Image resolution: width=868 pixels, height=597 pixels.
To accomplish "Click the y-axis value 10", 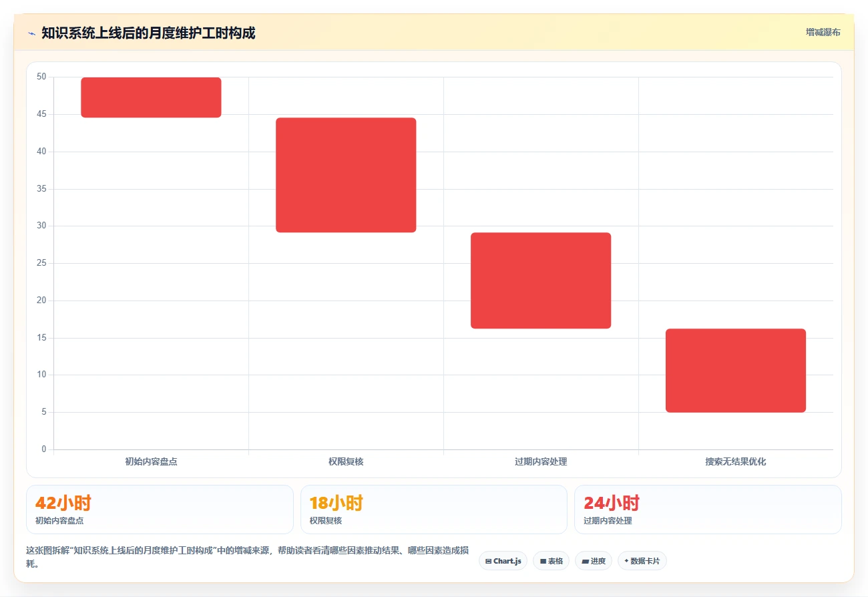I will click(41, 375).
